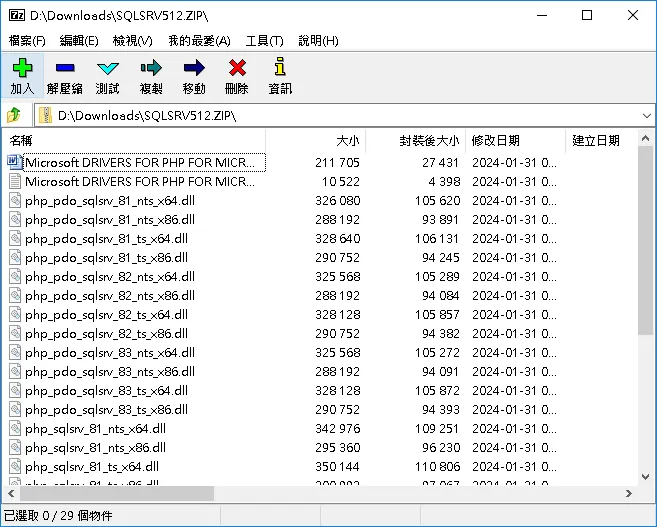The height and width of the screenshot is (527, 657).
Task: Click icon of php_pdo_sqlsrv_81_ts_x64.dll
Action: point(15,238)
